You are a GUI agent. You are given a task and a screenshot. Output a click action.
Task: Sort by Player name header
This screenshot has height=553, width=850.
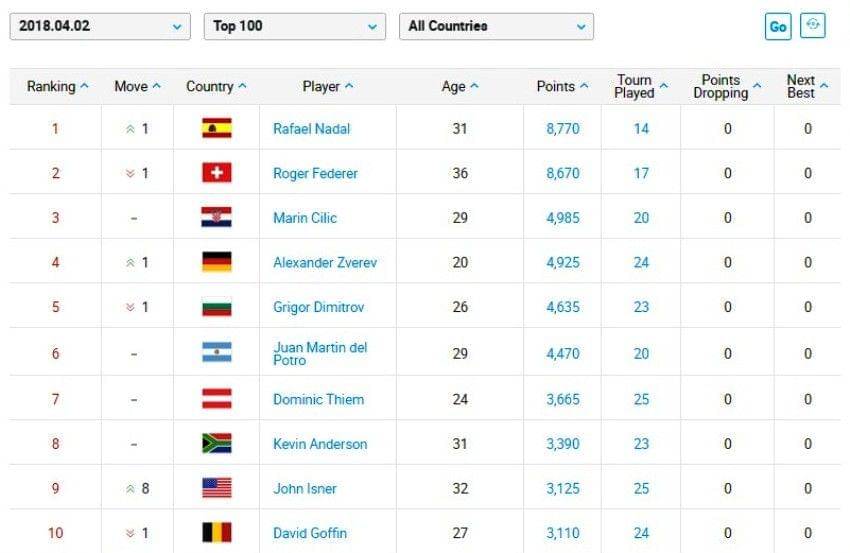click(x=327, y=87)
